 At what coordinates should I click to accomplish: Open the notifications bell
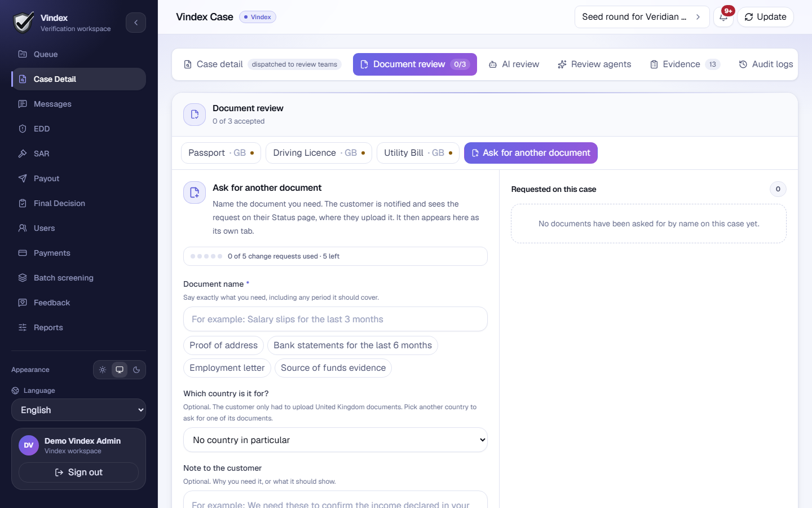[723, 17]
